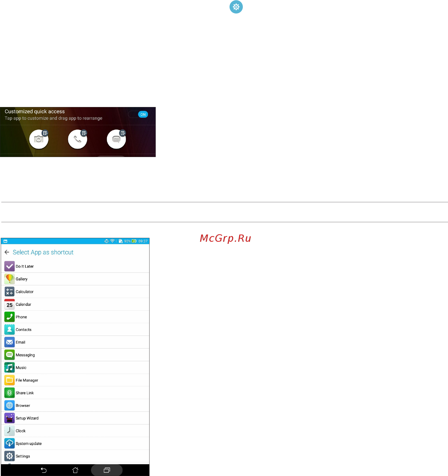Select the Do It Later app icon
Screen dimensions: 448x476
10,266
